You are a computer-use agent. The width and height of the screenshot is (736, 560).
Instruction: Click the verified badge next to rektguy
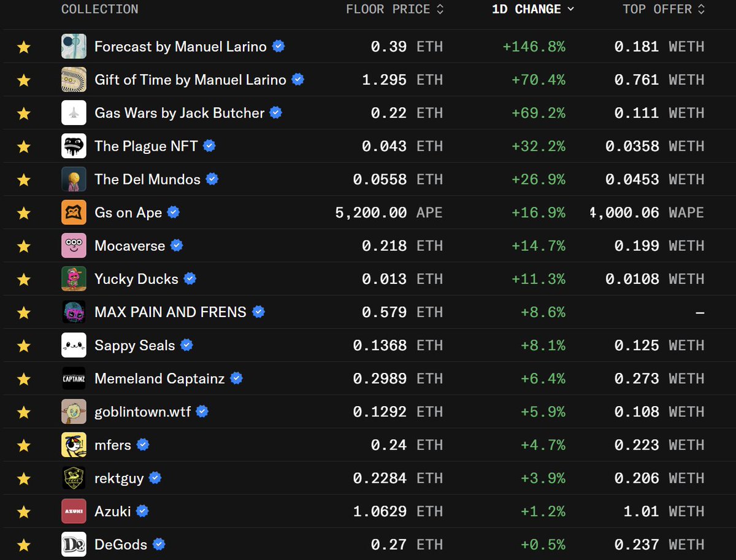point(155,478)
